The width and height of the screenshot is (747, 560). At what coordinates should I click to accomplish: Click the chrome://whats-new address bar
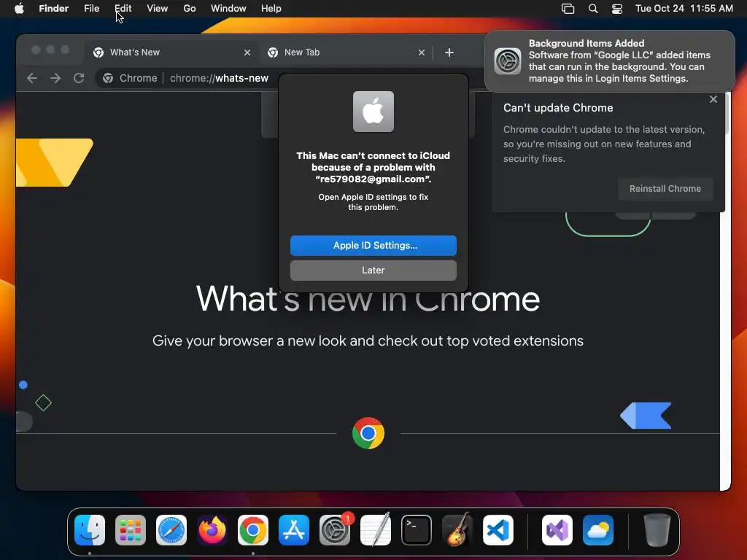click(219, 78)
